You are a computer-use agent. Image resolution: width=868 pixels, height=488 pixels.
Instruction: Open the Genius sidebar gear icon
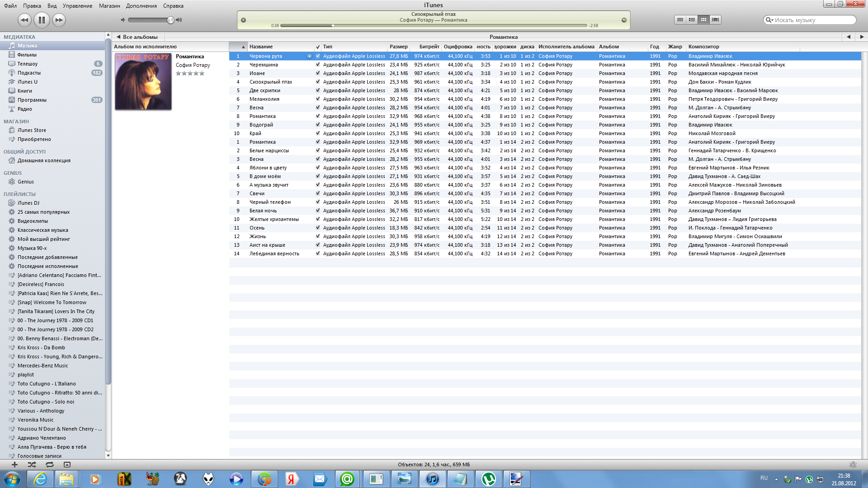pos(853,465)
